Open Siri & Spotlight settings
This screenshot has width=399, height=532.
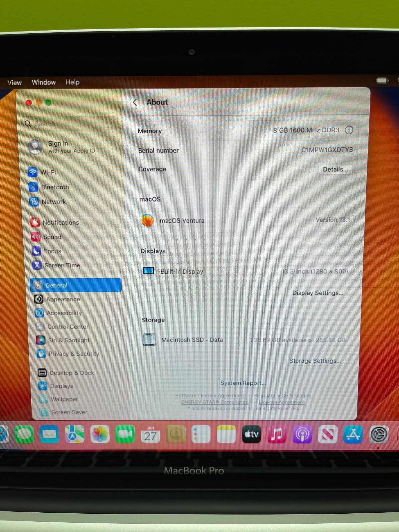coord(63,340)
